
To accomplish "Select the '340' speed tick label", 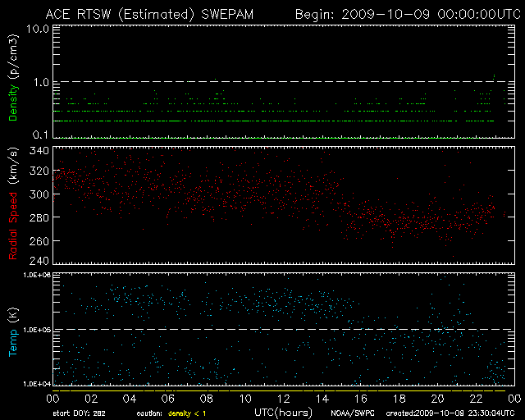I will (x=39, y=151).
